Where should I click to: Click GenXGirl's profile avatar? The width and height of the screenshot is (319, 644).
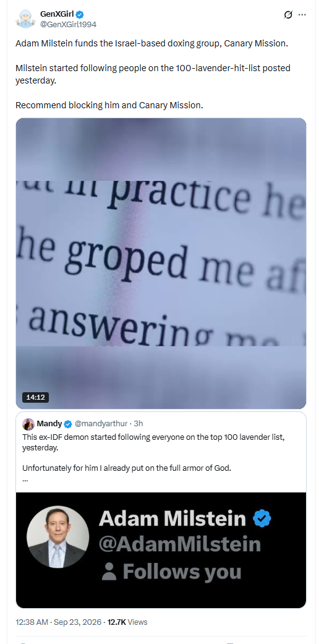25,19
